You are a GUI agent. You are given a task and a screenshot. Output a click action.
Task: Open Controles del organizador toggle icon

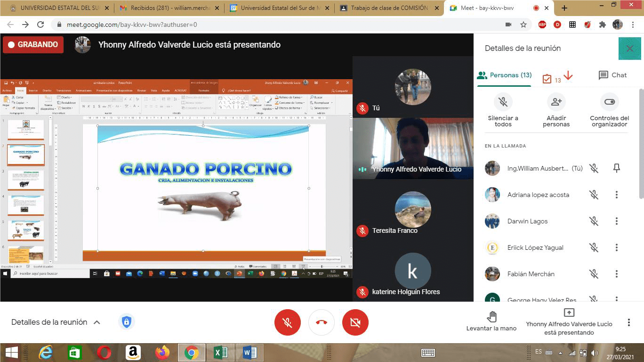pos(609,102)
